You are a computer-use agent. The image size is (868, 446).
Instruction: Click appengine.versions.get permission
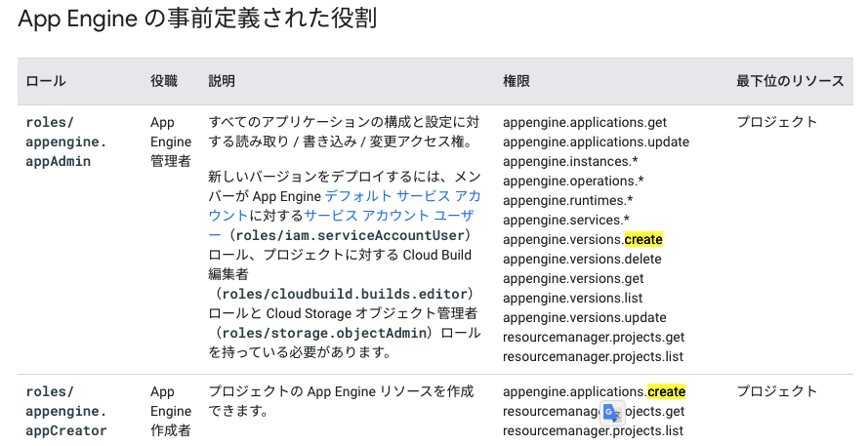573,278
